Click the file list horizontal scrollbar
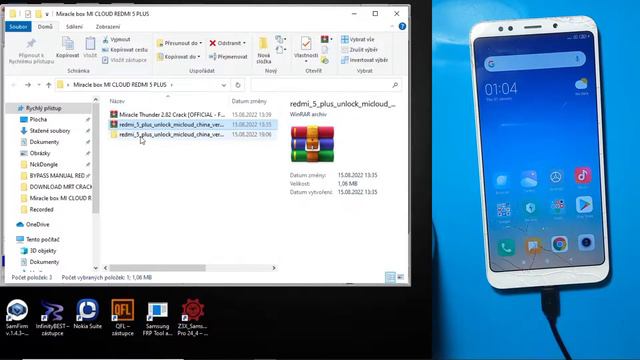The height and width of the screenshot is (360, 640). coord(158,268)
